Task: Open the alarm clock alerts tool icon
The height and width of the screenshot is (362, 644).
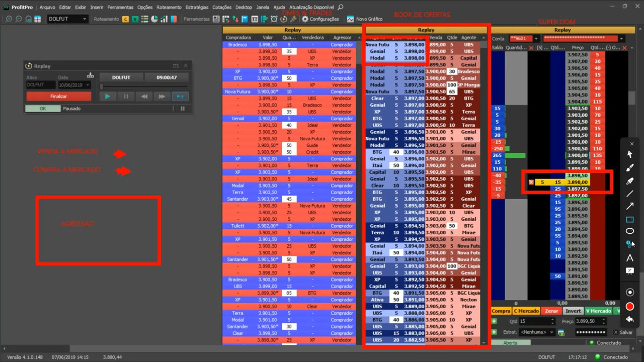Action: (x=274, y=19)
